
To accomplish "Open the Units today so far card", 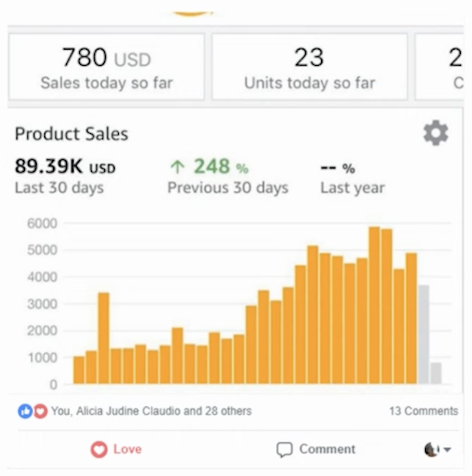I will coord(309,67).
